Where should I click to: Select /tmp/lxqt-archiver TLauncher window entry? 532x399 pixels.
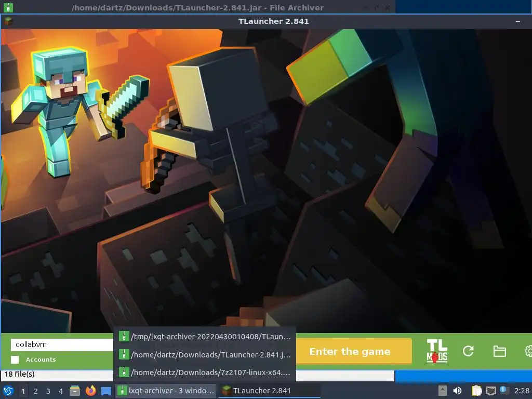pyautogui.click(x=205, y=337)
